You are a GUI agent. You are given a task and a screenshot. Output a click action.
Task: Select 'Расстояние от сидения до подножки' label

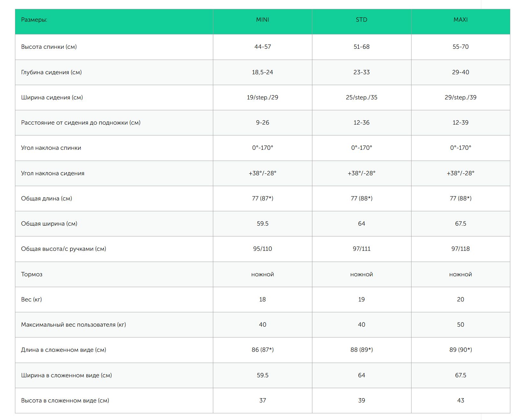click(81, 123)
